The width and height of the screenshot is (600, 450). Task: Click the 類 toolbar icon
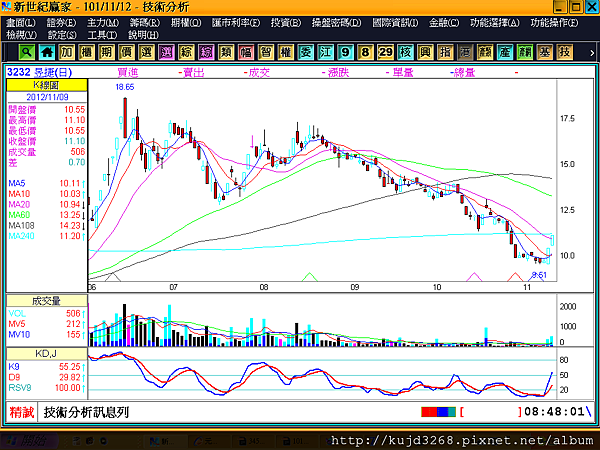226,52
